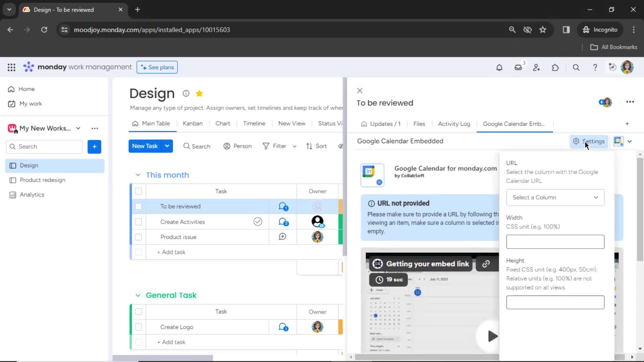Open the Select a Column dropdown
Screen dimensions: 644x362
point(555,198)
